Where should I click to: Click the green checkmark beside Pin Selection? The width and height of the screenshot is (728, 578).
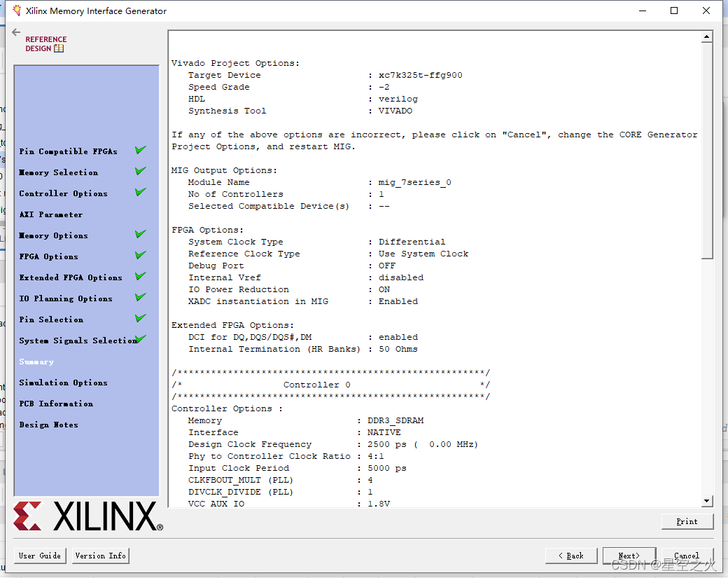(141, 318)
